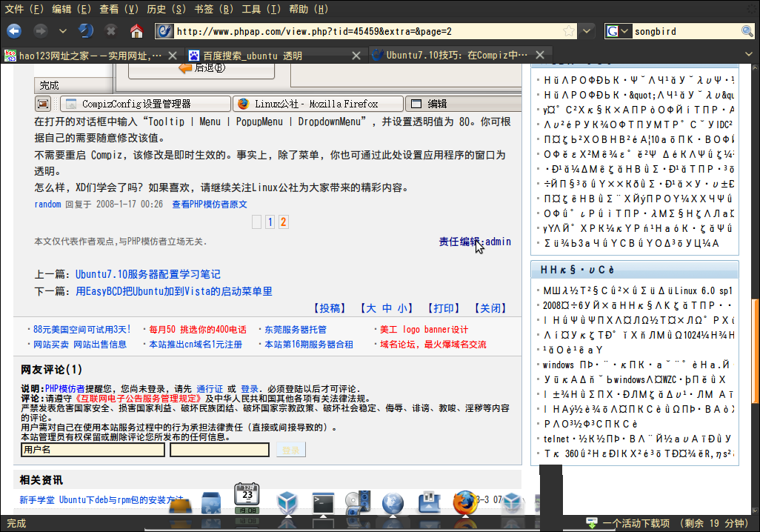Open the 每月50 挑选你的400电话 ad link
Image resolution: width=760 pixels, height=532 pixels.
198,330
